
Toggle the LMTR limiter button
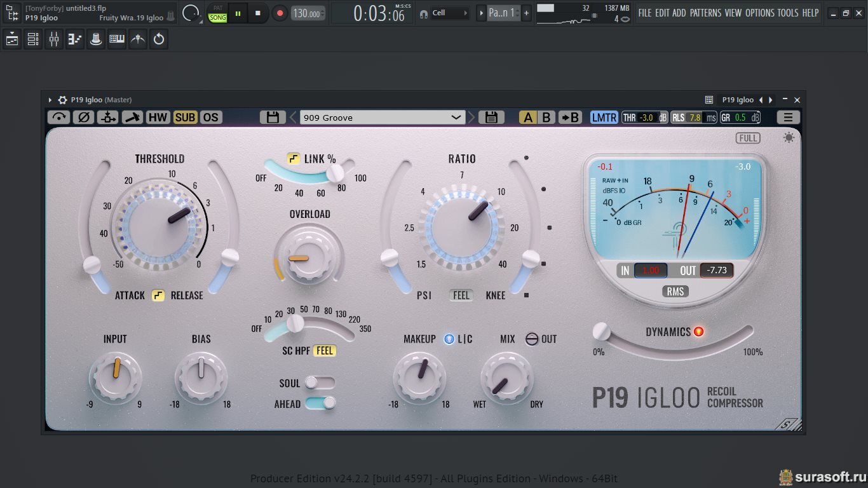pos(604,117)
